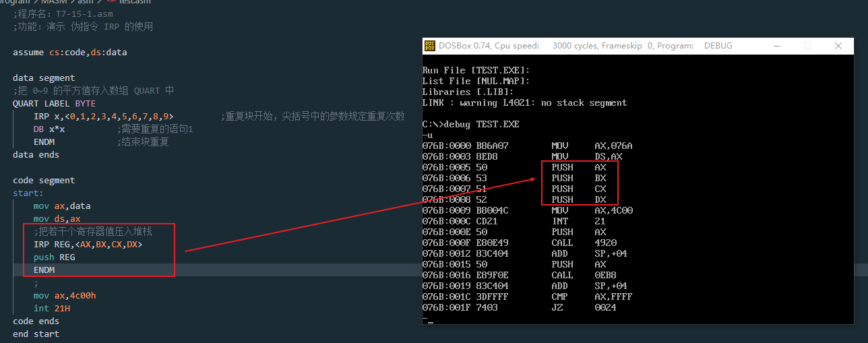Click the 'mov ds,ax' instruction
Image resolution: width=868 pixels, height=343 pixels.
point(57,218)
